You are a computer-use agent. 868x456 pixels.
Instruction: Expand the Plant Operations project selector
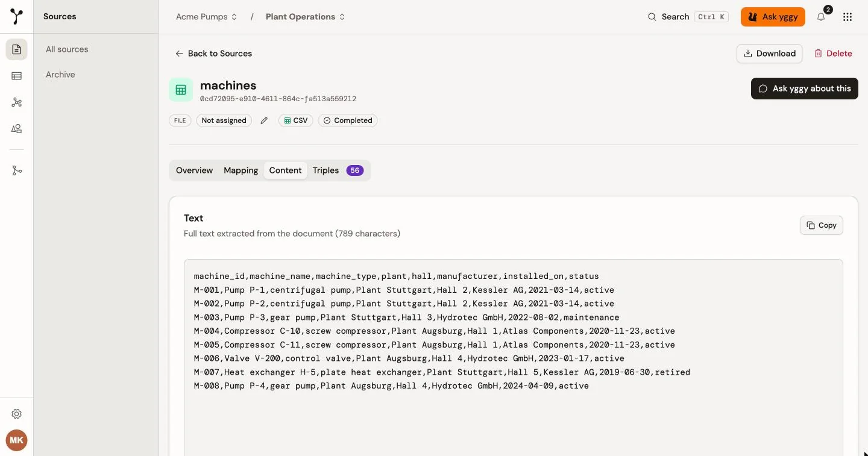click(306, 17)
